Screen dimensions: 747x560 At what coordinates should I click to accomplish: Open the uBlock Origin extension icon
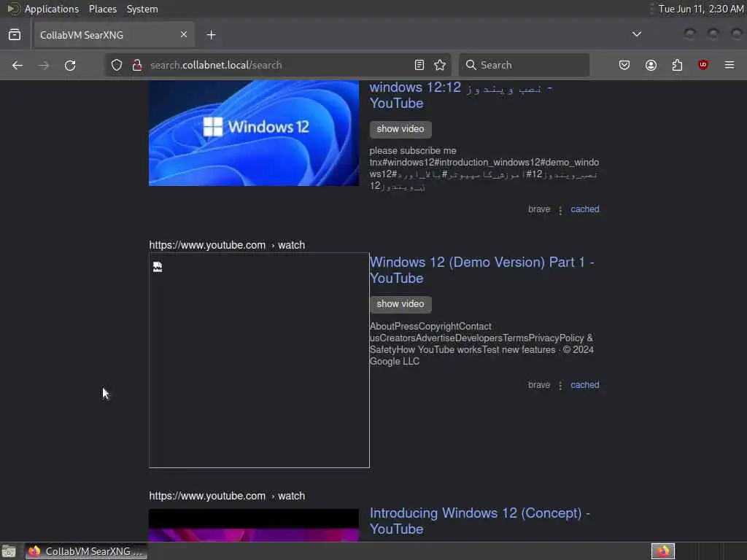click(703, 65)
